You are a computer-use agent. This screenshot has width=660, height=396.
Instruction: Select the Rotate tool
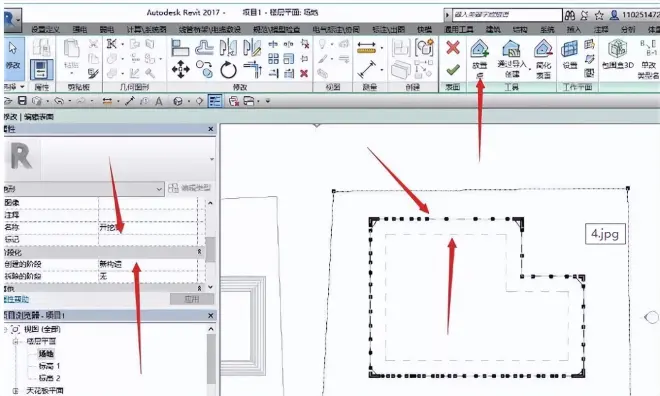(229, 69)
